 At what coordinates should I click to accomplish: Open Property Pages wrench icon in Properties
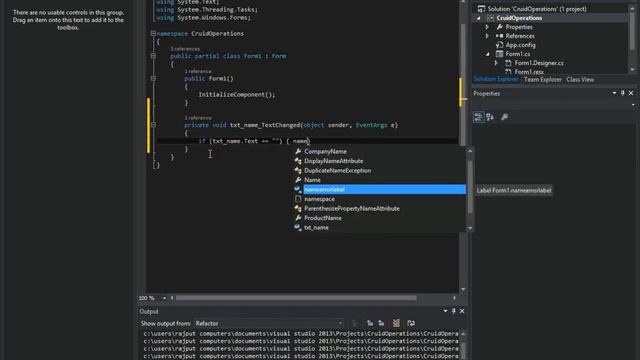click(504, 117)
